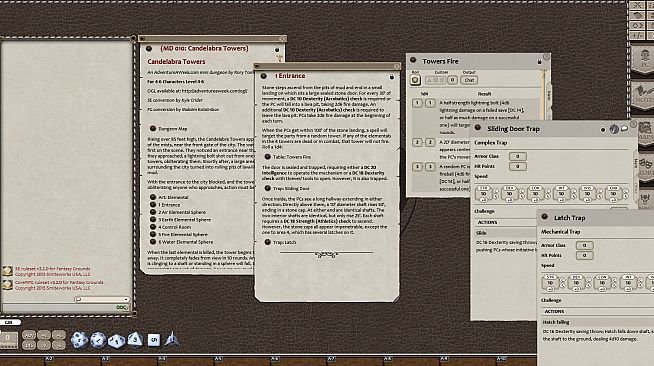Image resolution: width=654 pixels, height=366 pixels.
Task: Click the 5E ruleset v3.2.0 link in chat
Action: (x=53, y=269)
